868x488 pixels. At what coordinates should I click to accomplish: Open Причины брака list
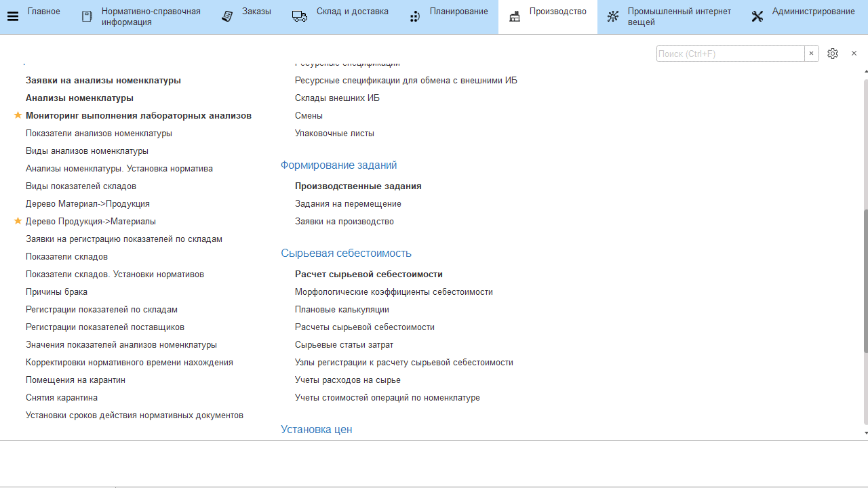pyautogui.click(x=56, y=292)
